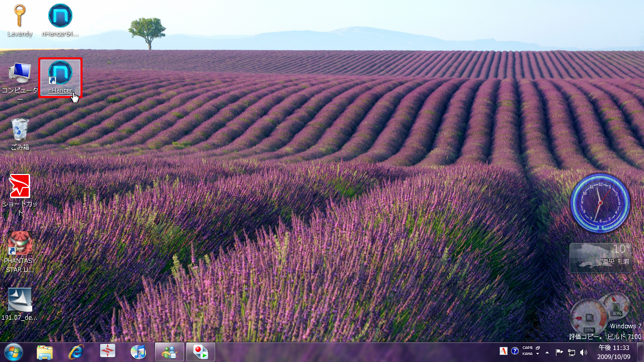Toggle the KANA indicator in language bar
The height and width of the screenshot is (362, 644).
(x=527, y=353)
